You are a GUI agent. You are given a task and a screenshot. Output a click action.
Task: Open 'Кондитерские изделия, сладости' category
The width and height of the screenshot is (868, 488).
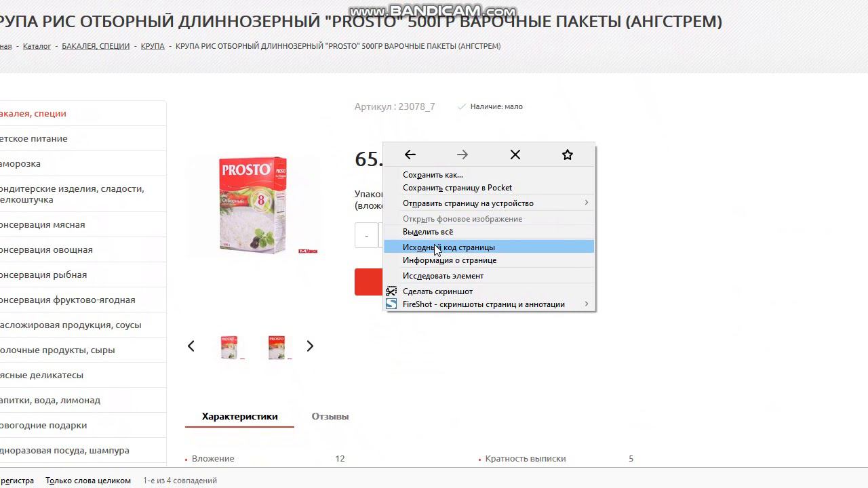pos(83,194)
